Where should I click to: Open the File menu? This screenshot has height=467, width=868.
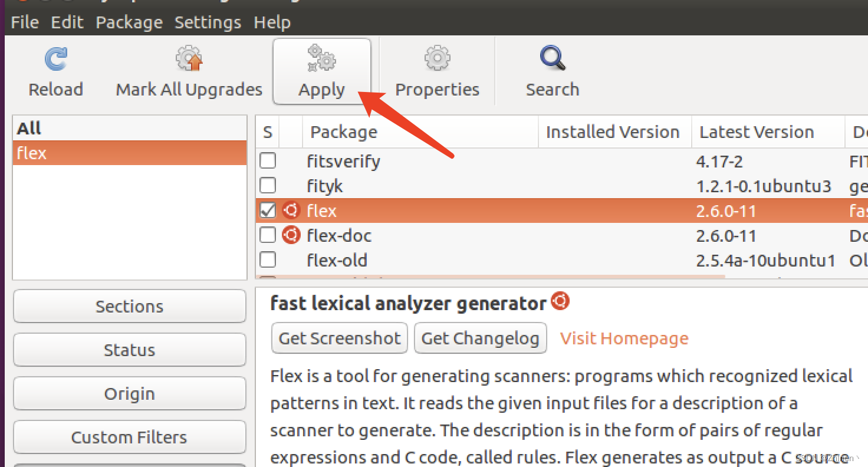point(25,22)
